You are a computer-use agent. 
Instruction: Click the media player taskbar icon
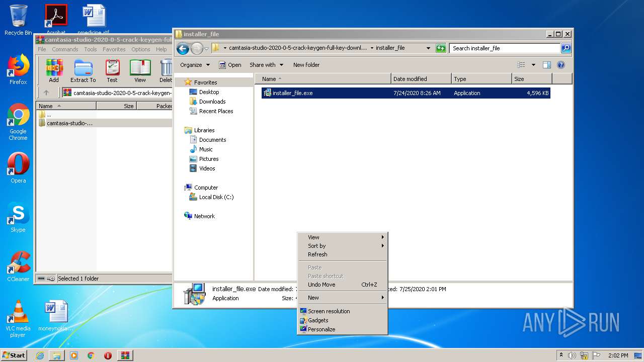click(74, 355)
